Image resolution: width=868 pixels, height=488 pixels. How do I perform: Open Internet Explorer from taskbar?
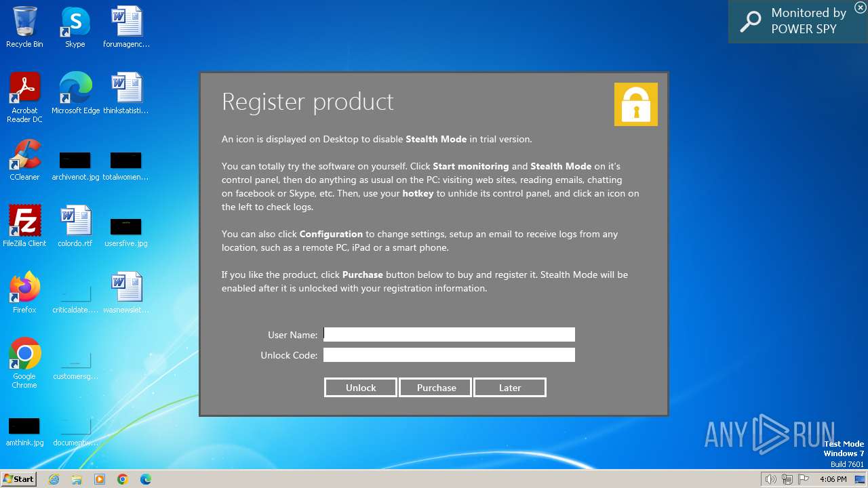point(54,479)
